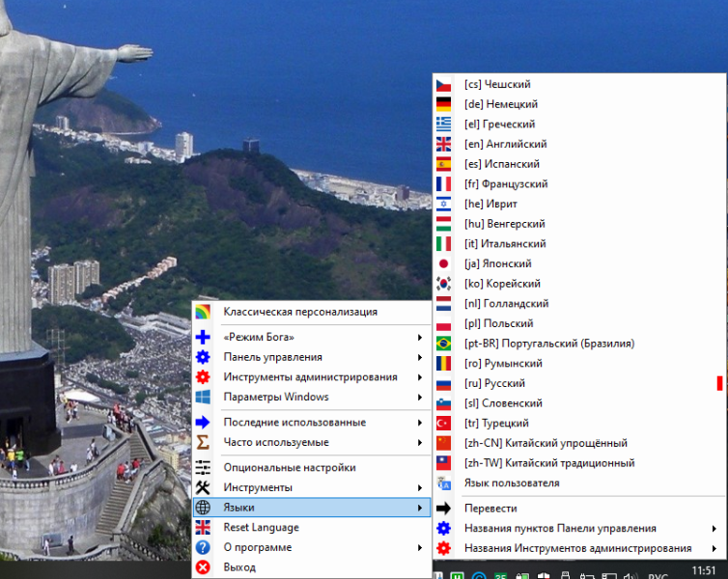Screen dimensions: 728x579
Task: Expand Часто используемые submenu arrow
Action: (420, 442)
